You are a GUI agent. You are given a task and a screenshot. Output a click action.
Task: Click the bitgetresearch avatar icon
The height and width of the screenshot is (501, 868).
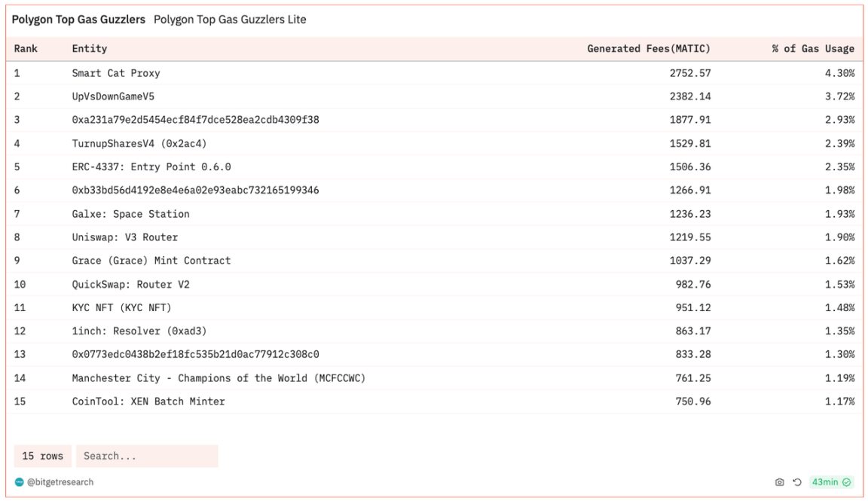tap(20, 482)
